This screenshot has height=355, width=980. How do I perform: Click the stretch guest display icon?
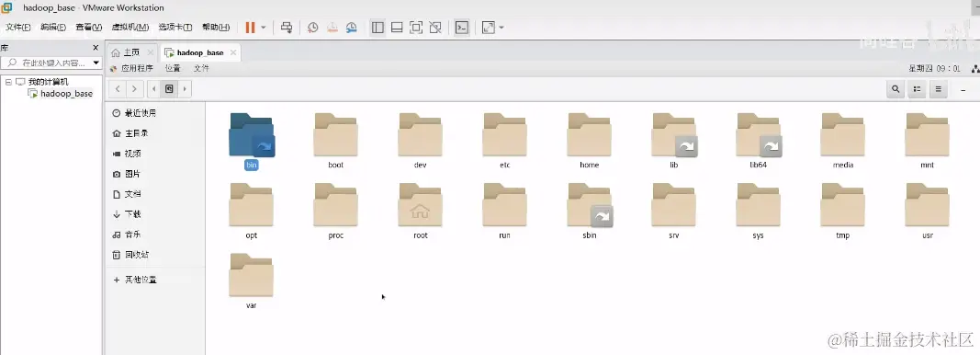coord(488,28)
